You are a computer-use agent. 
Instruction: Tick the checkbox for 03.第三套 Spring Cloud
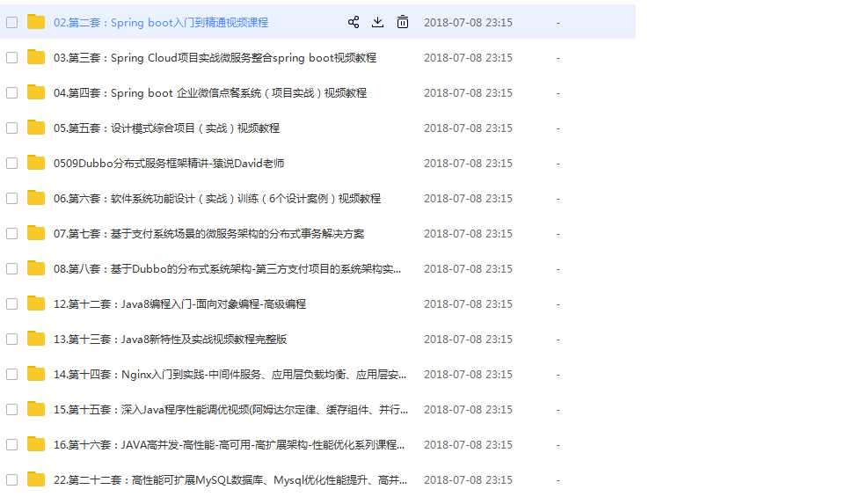(11, 57)
